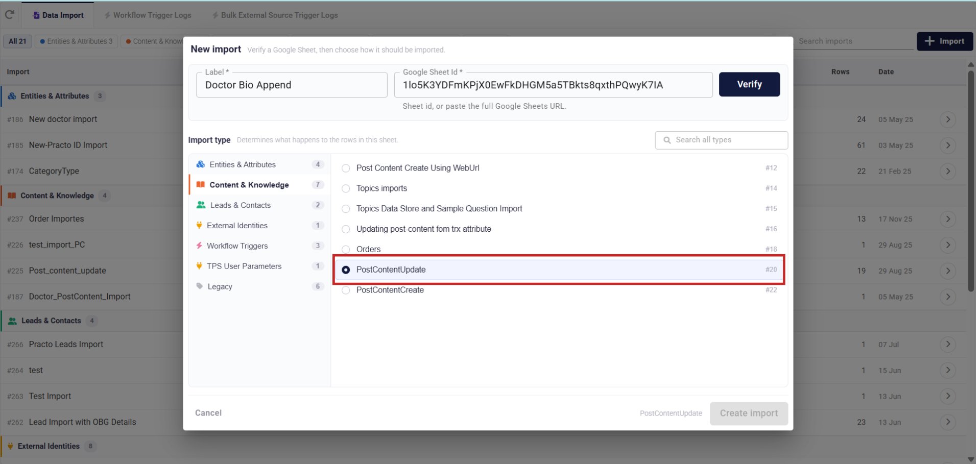Click the Import button at top right

coord(945,41)
